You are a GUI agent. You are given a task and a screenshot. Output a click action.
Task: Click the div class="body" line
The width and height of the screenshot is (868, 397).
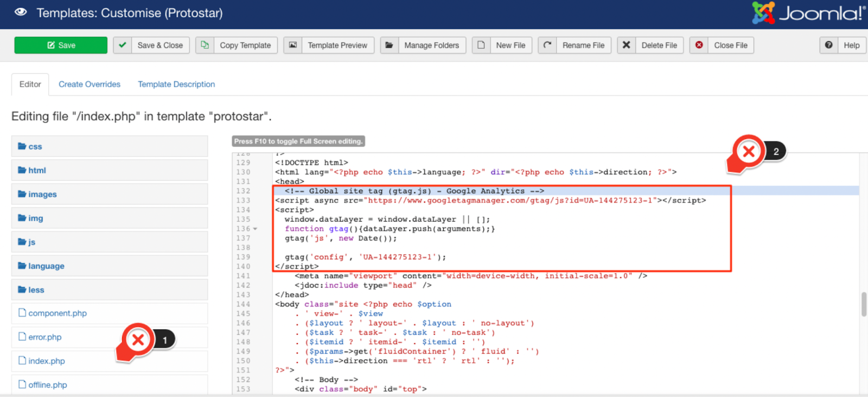361,389
